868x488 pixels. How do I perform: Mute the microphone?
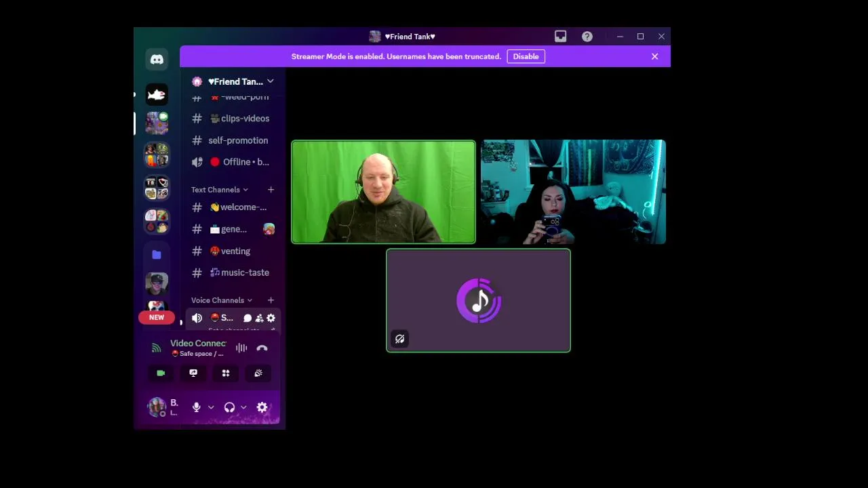(x=197, y=407)
